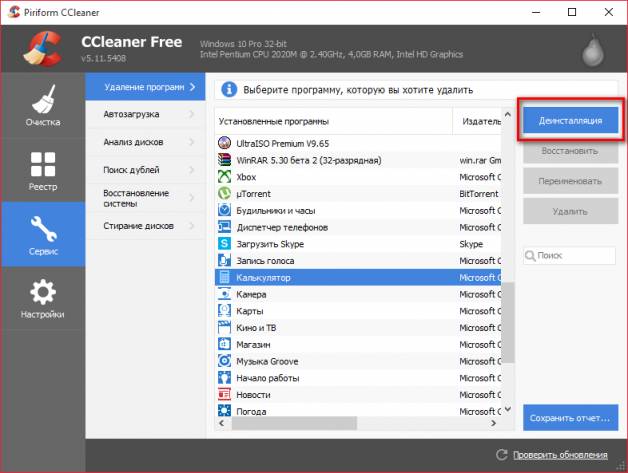This screenshot has width=628, height=473.
Task: Maximize the Piriform CCleaner window
Action: click(572, 12)
